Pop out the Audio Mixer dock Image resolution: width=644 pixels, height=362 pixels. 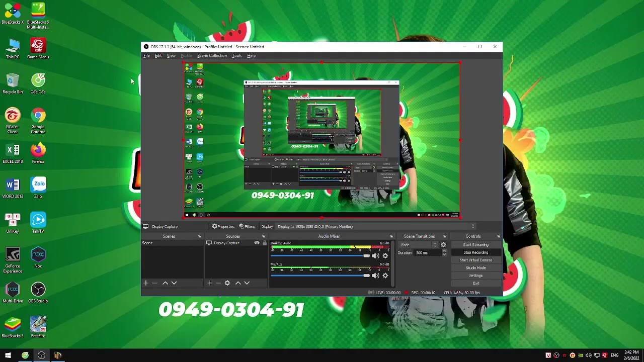391,236
